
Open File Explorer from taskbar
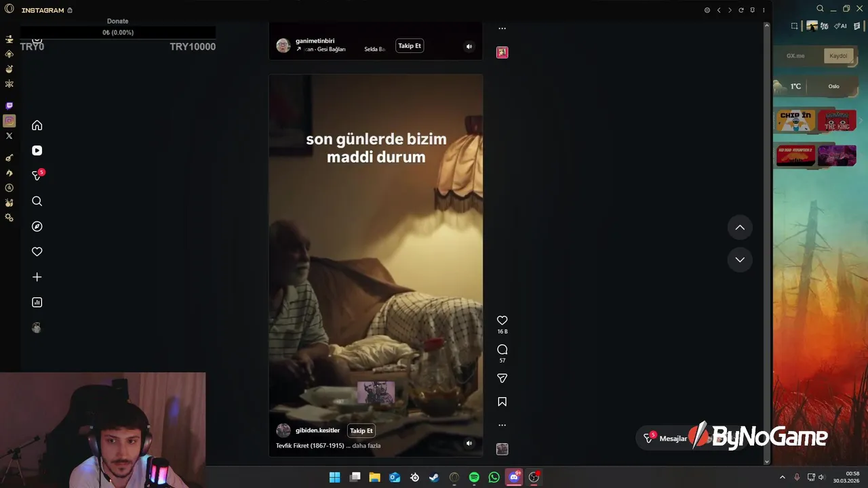coord(374,477)
